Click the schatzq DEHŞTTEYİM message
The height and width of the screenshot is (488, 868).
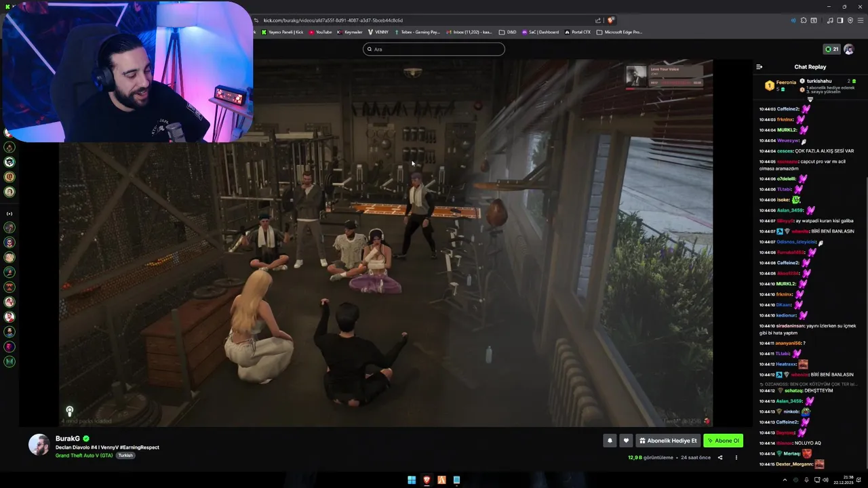pyautogui.click(x=796, y=390)
